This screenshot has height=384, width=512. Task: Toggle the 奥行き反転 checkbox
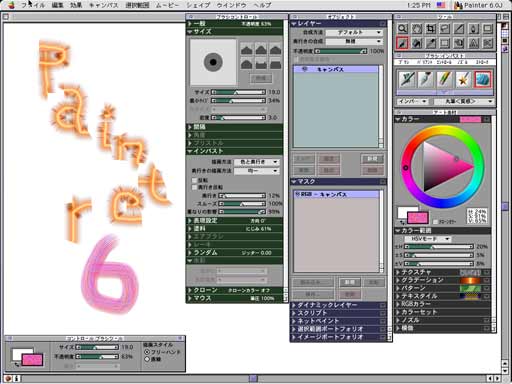pyautogui.click(x=194, y=188)
